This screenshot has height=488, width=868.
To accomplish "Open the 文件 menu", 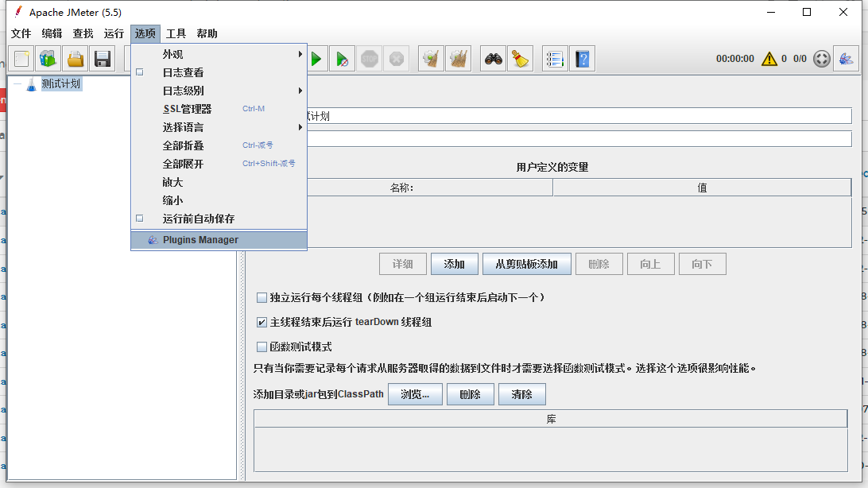I will (21, 33).
